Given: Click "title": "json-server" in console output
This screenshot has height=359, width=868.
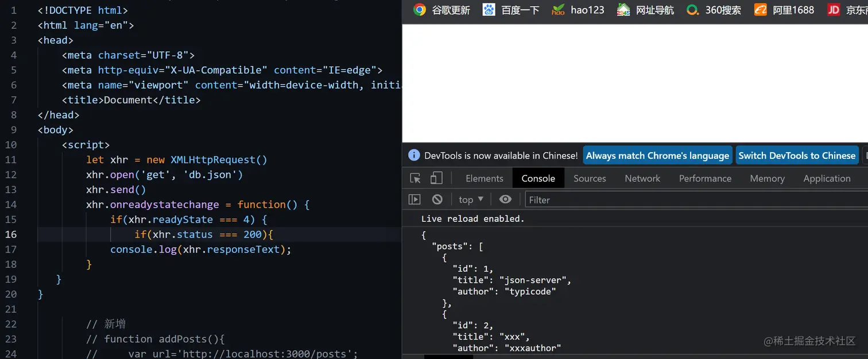Looking at the screenshot, I should coord(512,280).
